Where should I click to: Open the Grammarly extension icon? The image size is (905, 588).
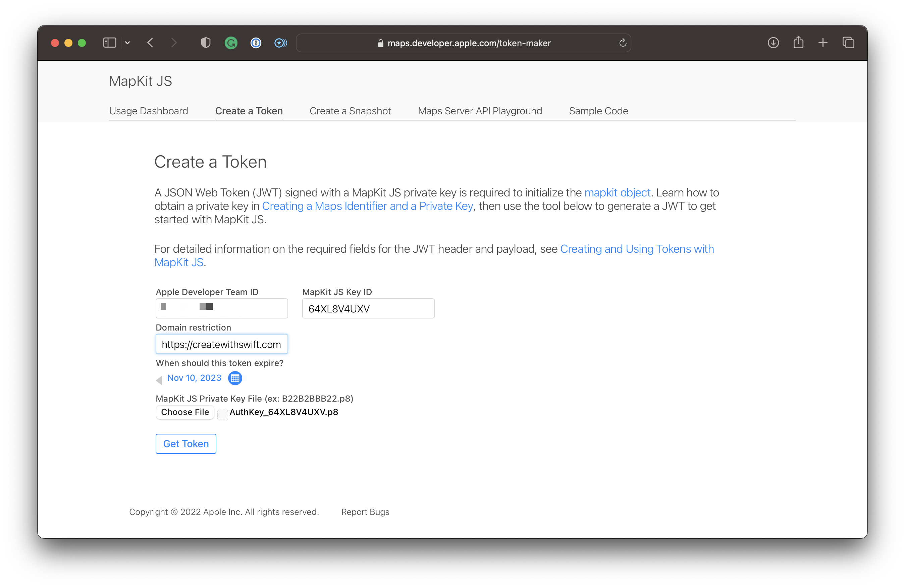tap(231, 43)
